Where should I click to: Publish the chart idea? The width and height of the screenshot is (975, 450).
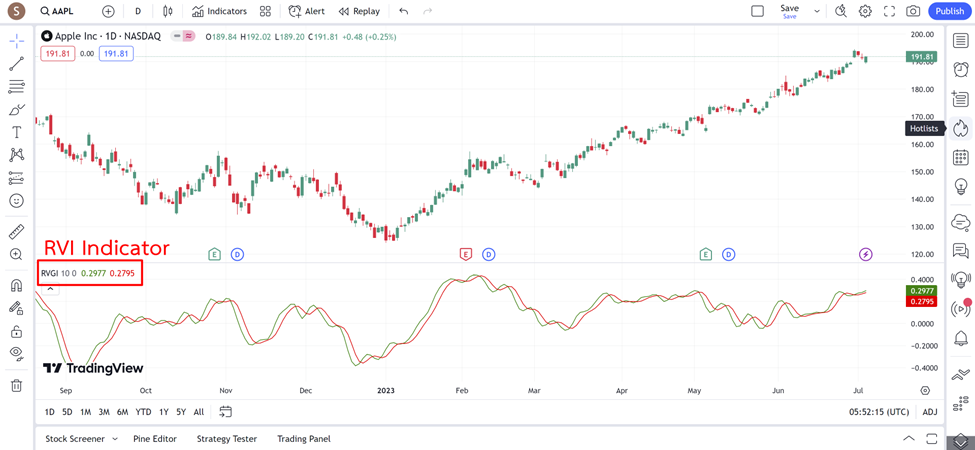click(950, 11)
